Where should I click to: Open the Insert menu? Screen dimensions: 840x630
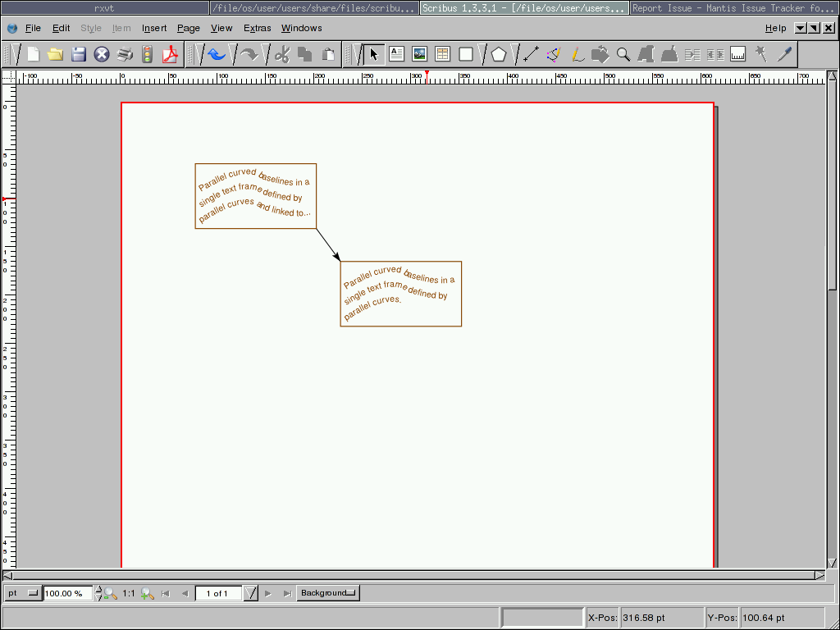coord(154,28)
